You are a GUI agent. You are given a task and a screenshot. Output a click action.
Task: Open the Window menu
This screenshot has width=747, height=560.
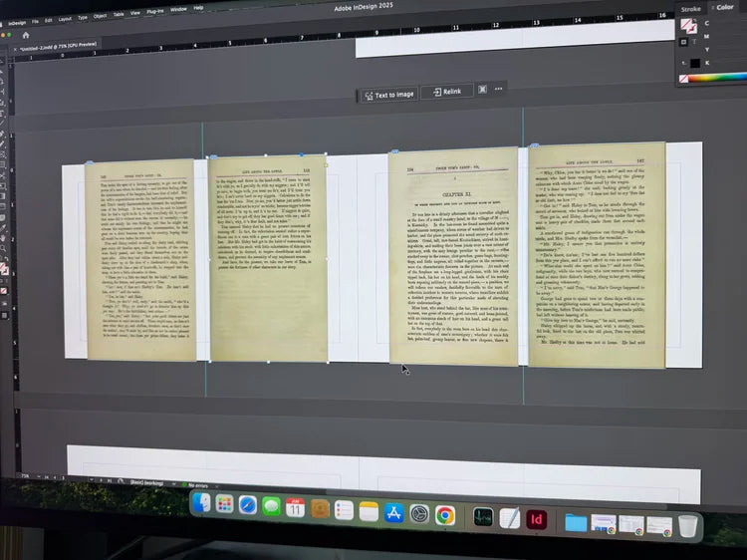tap(178, 9)
